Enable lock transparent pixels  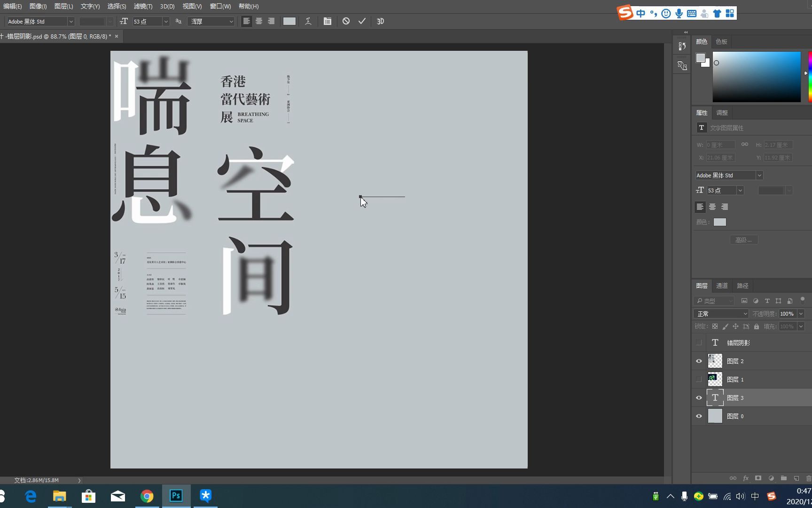(x=715, y=326)
